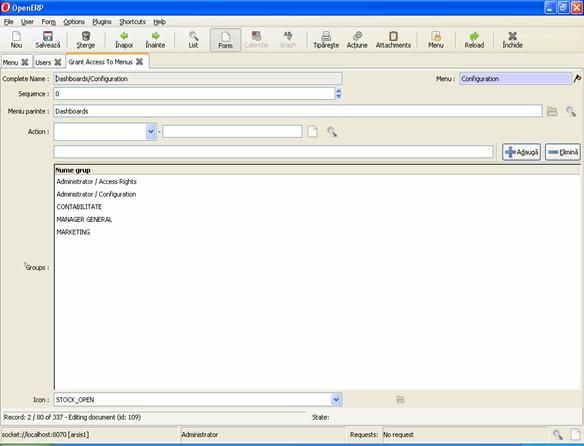This screenshot has height=446, width=584.
Task: Click the new document icon beside Action
Action: click(312, 132)
